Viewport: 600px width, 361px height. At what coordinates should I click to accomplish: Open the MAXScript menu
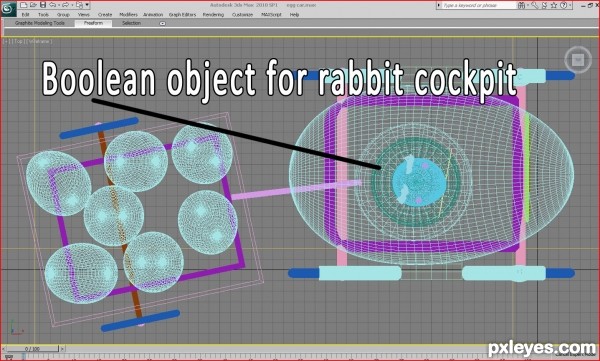(x=271, y=15)
